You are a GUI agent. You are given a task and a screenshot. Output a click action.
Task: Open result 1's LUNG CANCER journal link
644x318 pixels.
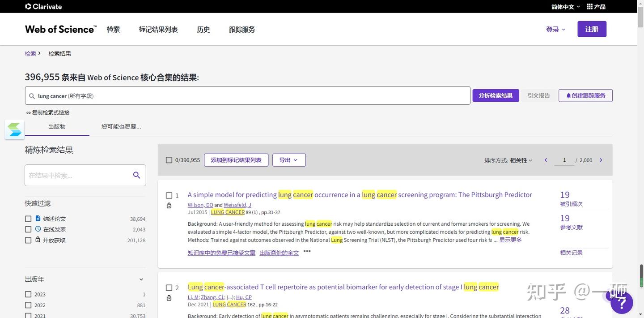pos(228,212)
